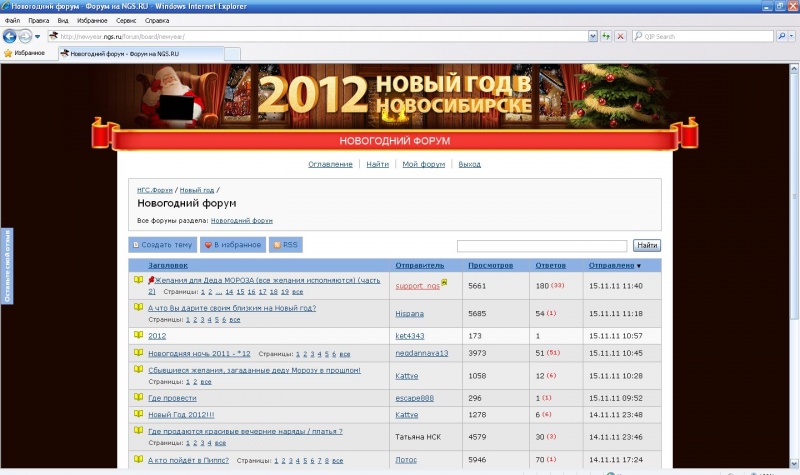
Task: Click the Stop loading red X icon
Action: click(620, 36)
